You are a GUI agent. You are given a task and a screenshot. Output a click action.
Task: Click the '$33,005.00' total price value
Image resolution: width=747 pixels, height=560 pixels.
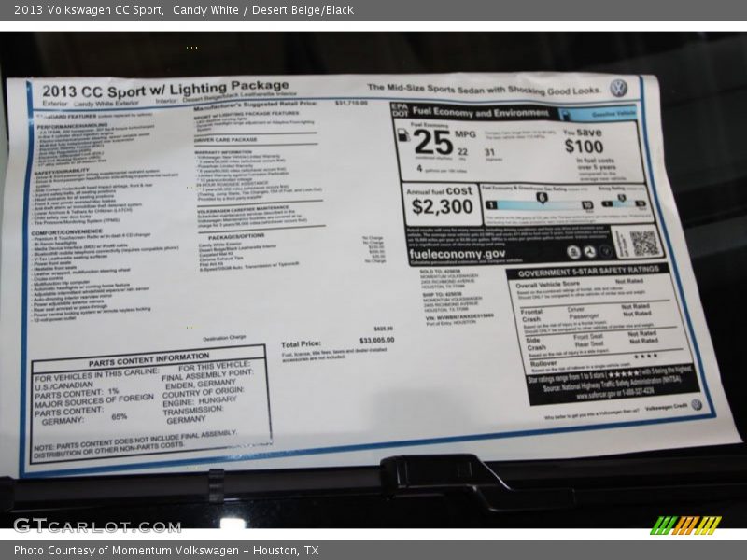pyautogui.click(x=376, y=341)
